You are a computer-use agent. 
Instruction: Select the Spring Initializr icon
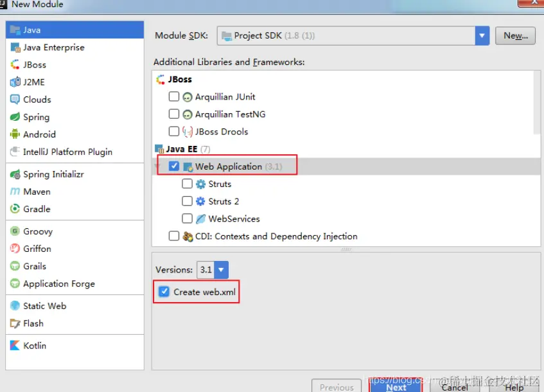15,174
